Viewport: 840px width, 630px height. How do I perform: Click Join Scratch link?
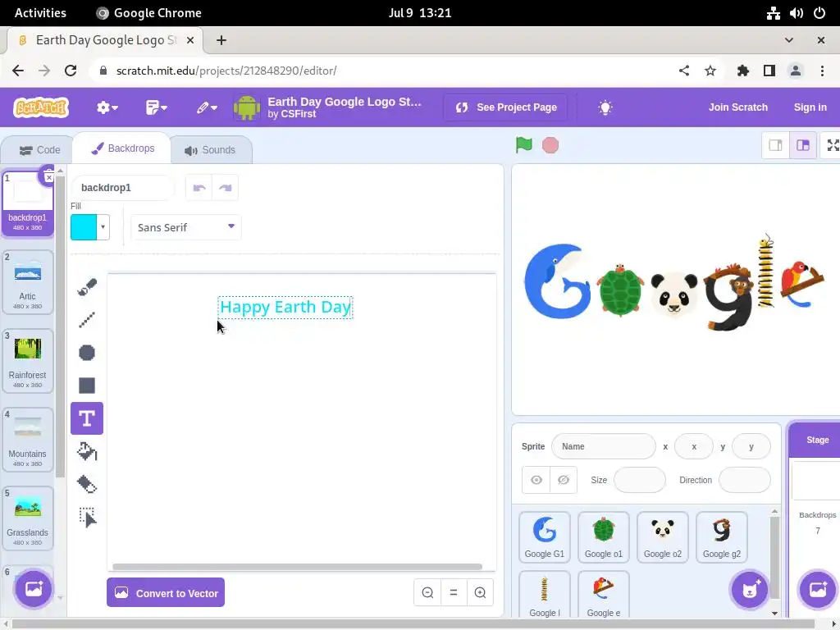click(x=737, y=107)
